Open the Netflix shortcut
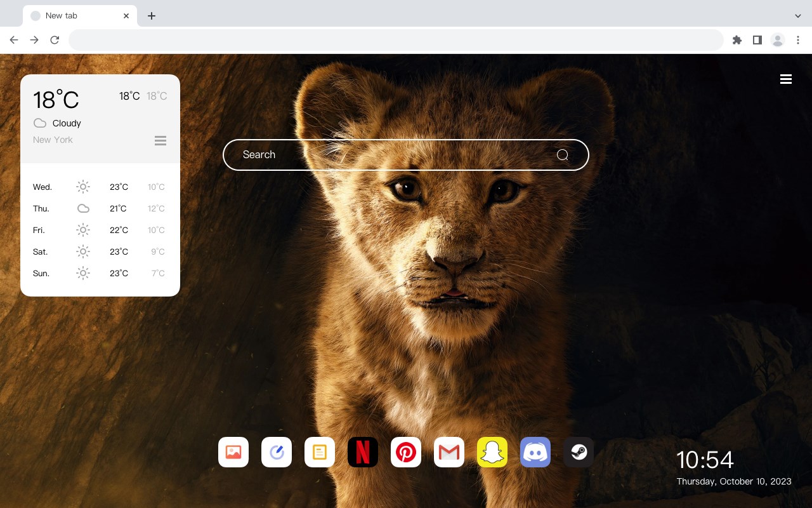This screenshot has width=812, height=508. click(363, 452)
